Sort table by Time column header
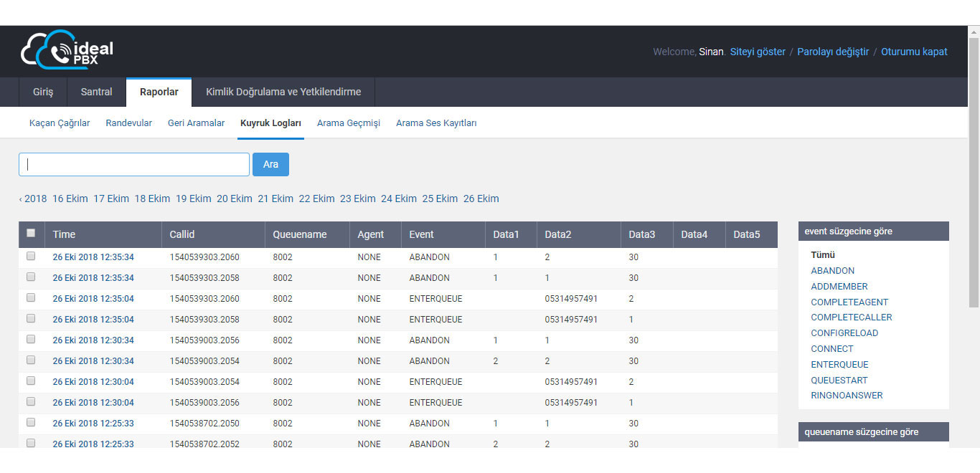Screen dimensions: 980x473 [64, 234]
